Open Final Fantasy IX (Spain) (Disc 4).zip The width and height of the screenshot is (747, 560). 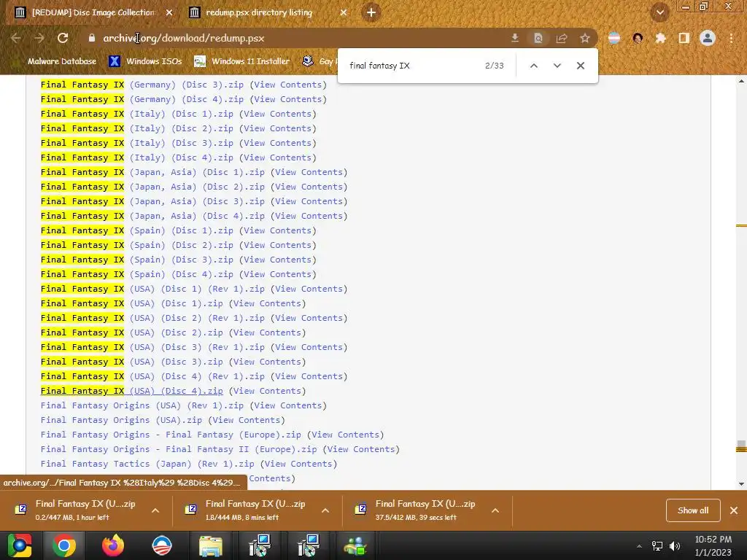point(136,274)
